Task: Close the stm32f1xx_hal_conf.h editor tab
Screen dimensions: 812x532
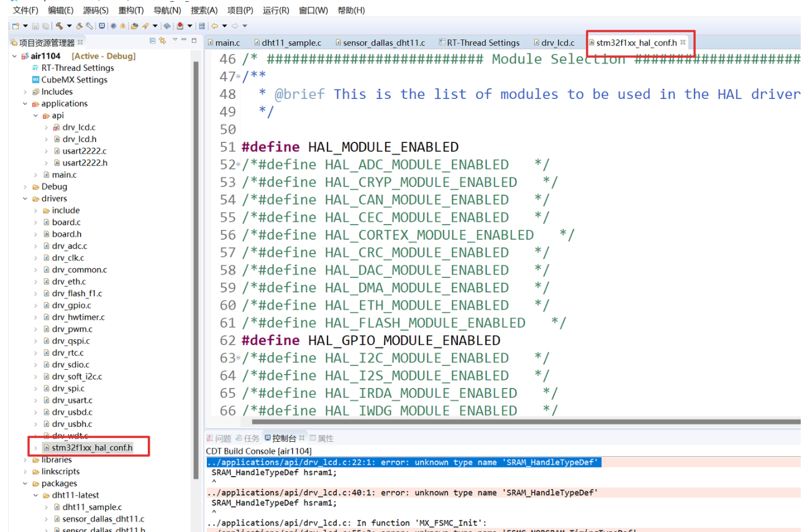Action: click(683, 42)
